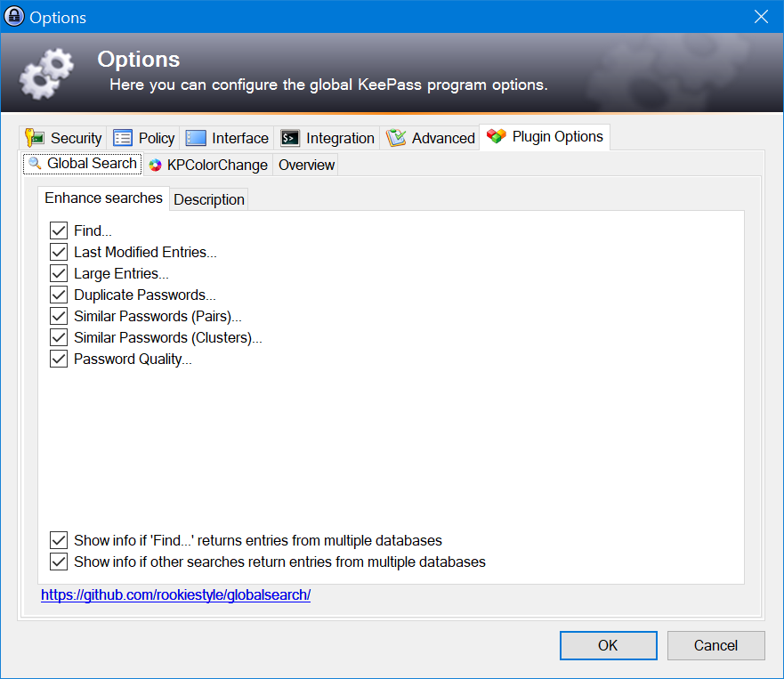Confirm options with OK button
784x679 pixels.
[x=608, y=645]
